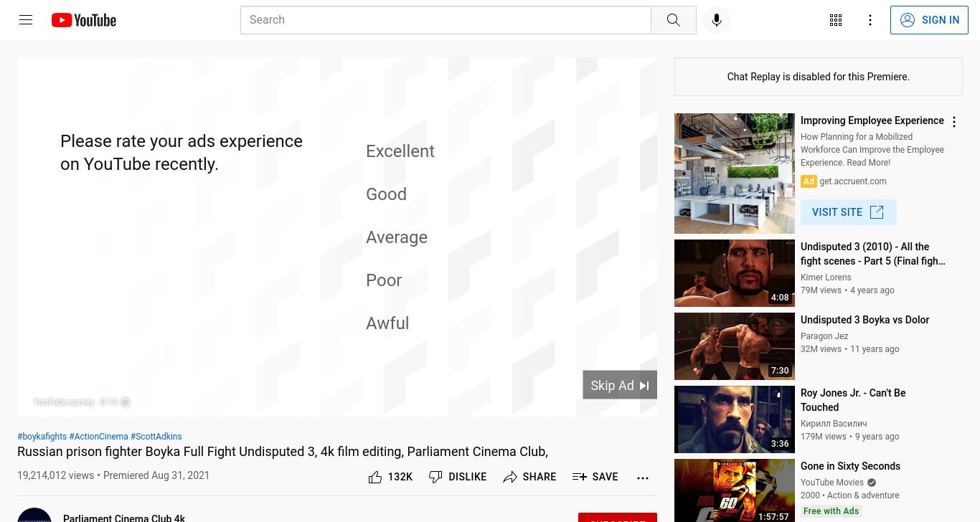Open the YouTube apps grid
This screenshot has width=980, height=522.
836,20
